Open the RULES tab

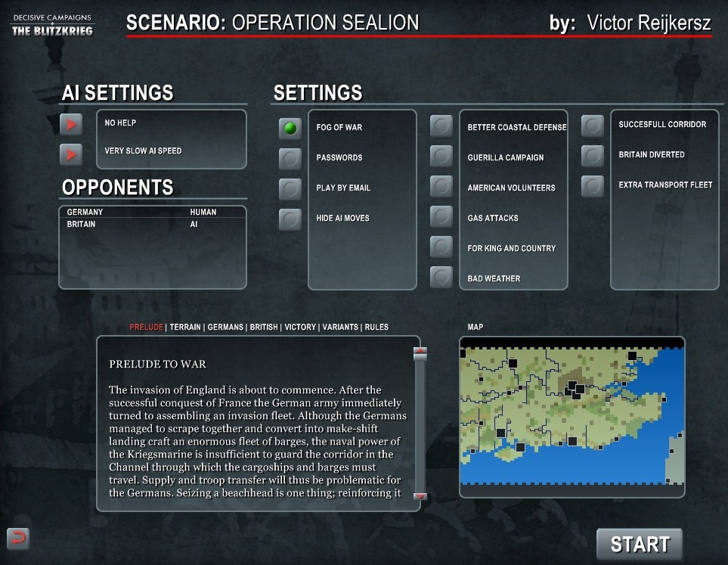click(x=376, y=327)
